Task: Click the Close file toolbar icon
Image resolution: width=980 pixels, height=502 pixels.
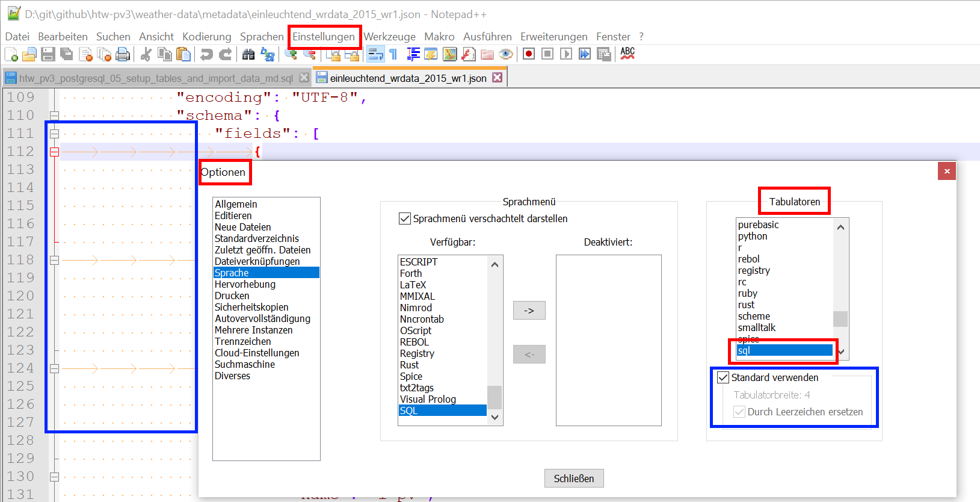Action: click(85, 55)
